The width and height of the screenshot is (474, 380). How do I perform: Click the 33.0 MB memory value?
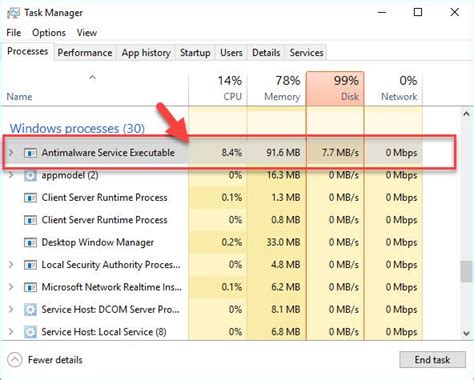click(x=283, y=242)
